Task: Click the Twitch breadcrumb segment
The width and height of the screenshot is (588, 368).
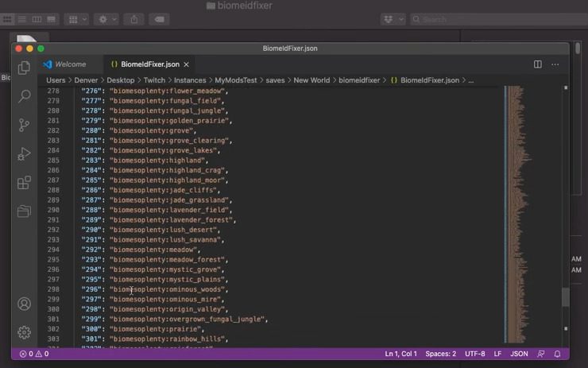Action: click(154, 80)
